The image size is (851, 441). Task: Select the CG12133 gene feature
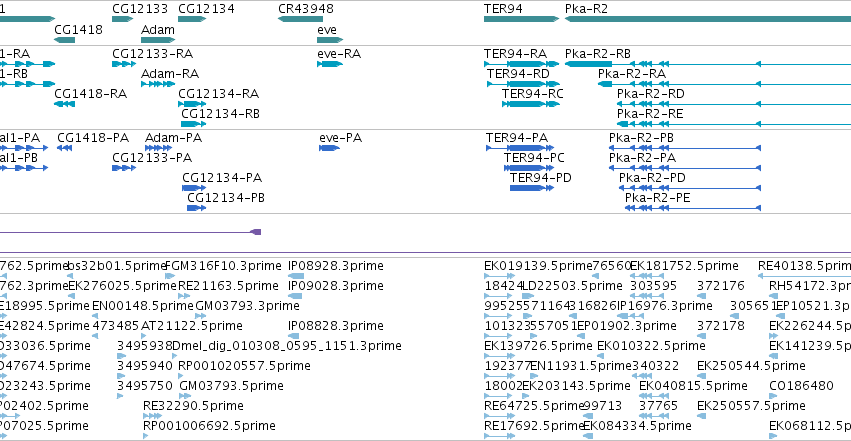click(x=123, y=19)
